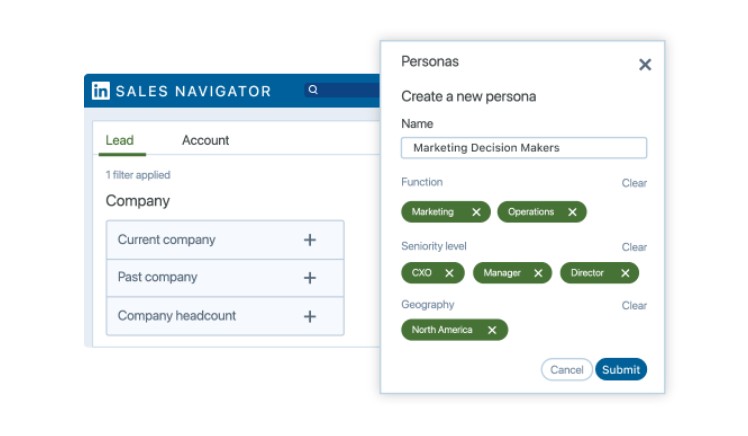Click the LinkedIn logo icon

(x=101, y=91)
